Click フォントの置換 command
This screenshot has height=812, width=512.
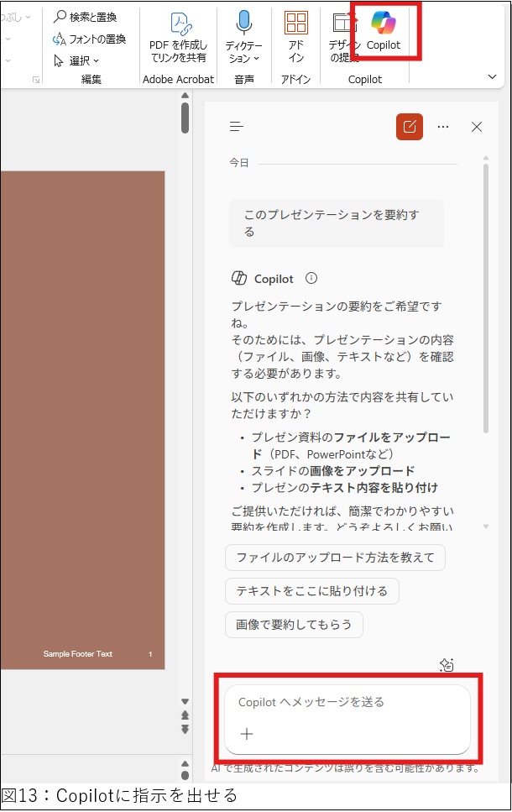(x=89, y=39)
